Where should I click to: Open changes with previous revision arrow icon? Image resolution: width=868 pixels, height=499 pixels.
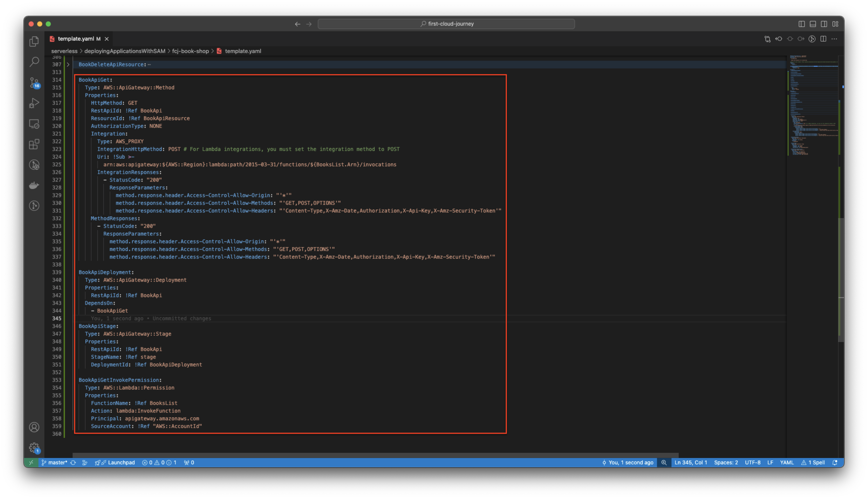(x=779, y=39)
